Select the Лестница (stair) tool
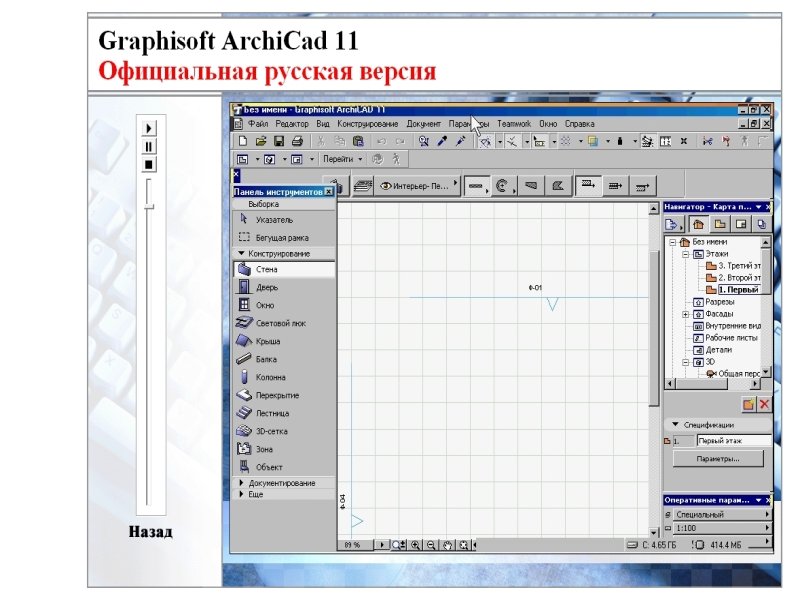The width and height of the screenshot is (800, 600). pyautogui.click(x=272, y=413)
